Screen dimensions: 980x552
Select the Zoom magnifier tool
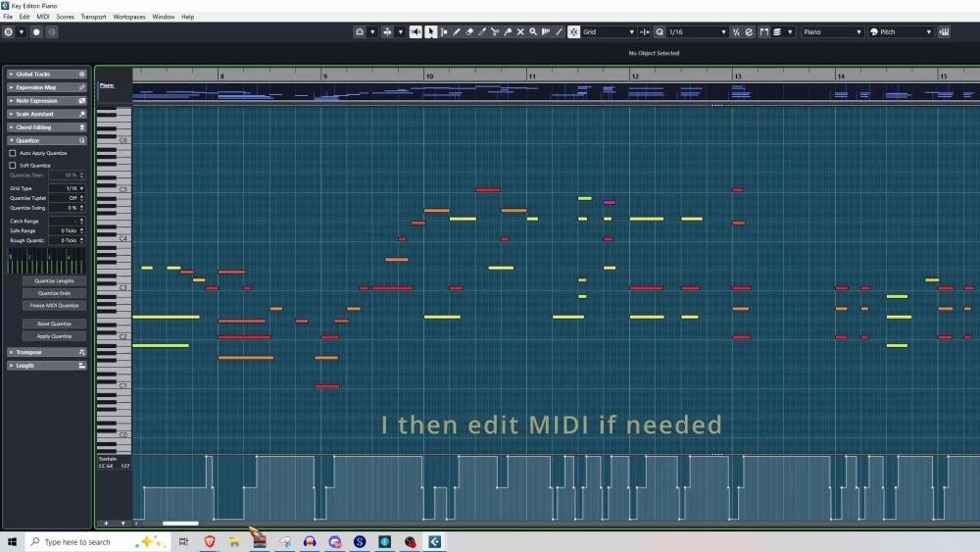(533, 32)
